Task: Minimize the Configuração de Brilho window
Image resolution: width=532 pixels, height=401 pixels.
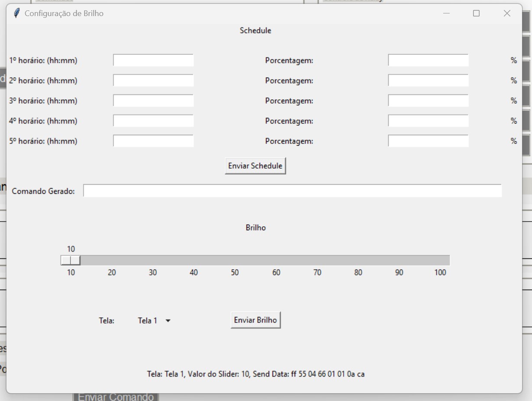Action: [446, 13]
